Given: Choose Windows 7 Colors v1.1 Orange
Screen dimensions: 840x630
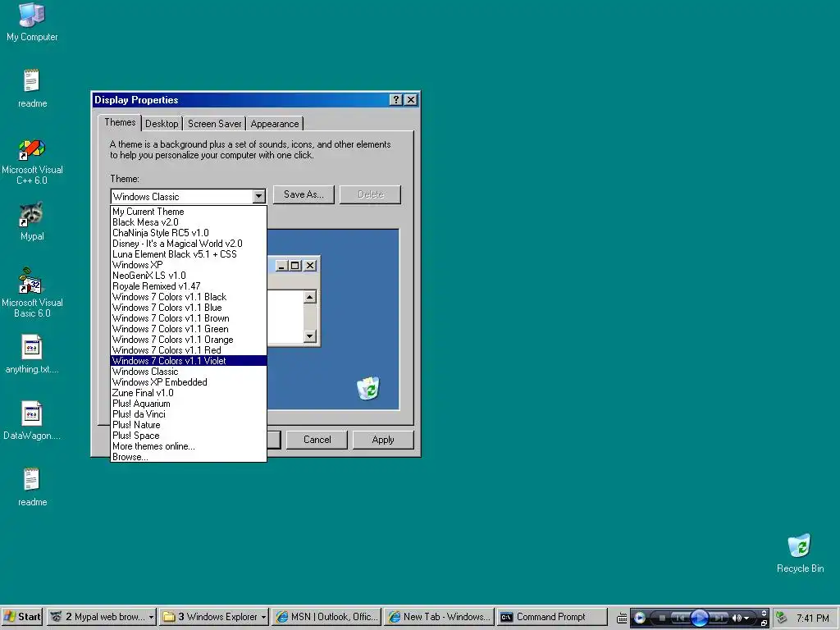Looking at the screenshot, I should (x=189, y=340).
